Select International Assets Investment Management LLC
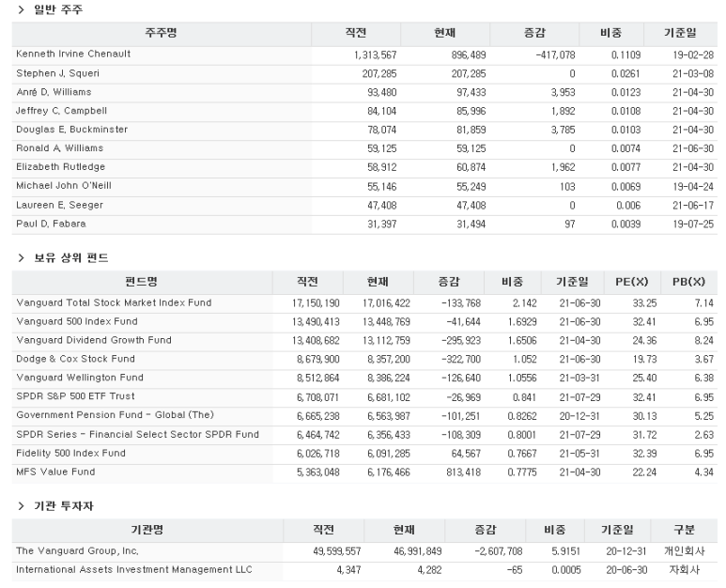726x588 pixels. [134, 569]
